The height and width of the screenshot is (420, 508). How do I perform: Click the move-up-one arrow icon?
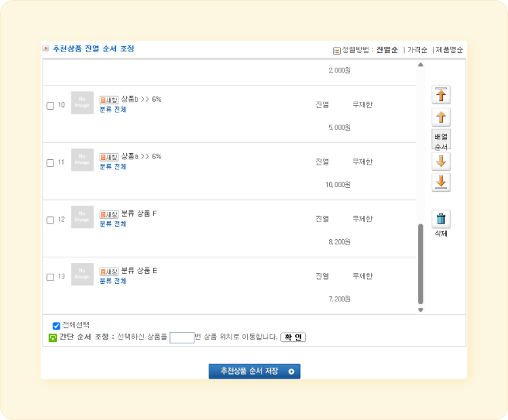(x=441, y=117)
